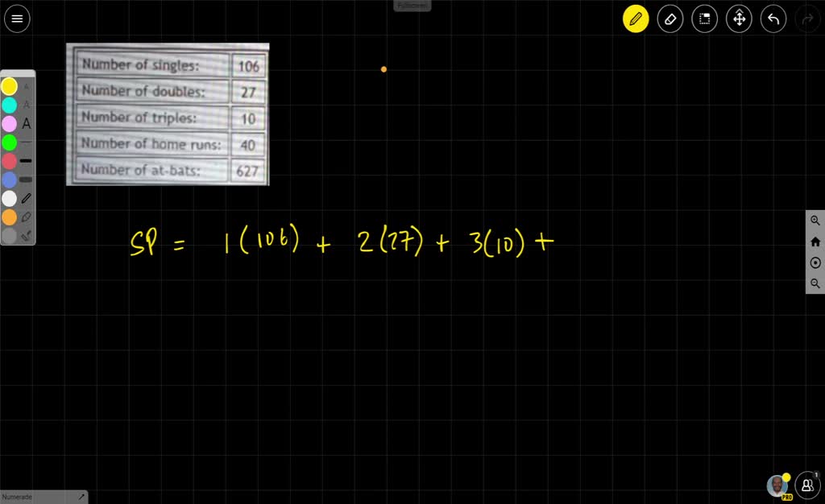The height and width of the screenshot is (504, 825).
Task: Pick the small text size A
Action: tap(27, 87)
